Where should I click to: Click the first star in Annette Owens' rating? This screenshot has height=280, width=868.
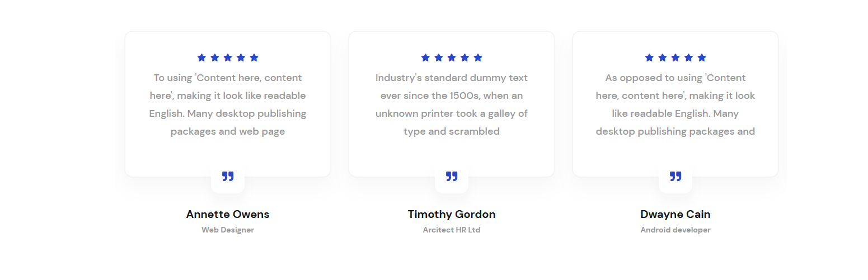201,58
